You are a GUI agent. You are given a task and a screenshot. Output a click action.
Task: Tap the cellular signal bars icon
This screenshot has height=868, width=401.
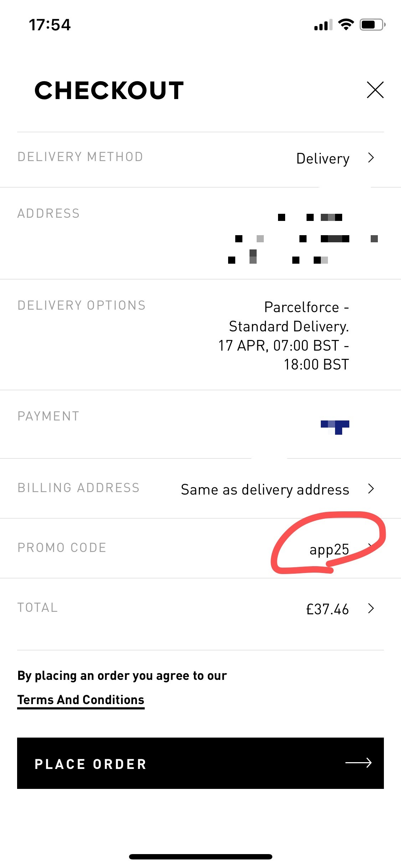tap(323, 25)
